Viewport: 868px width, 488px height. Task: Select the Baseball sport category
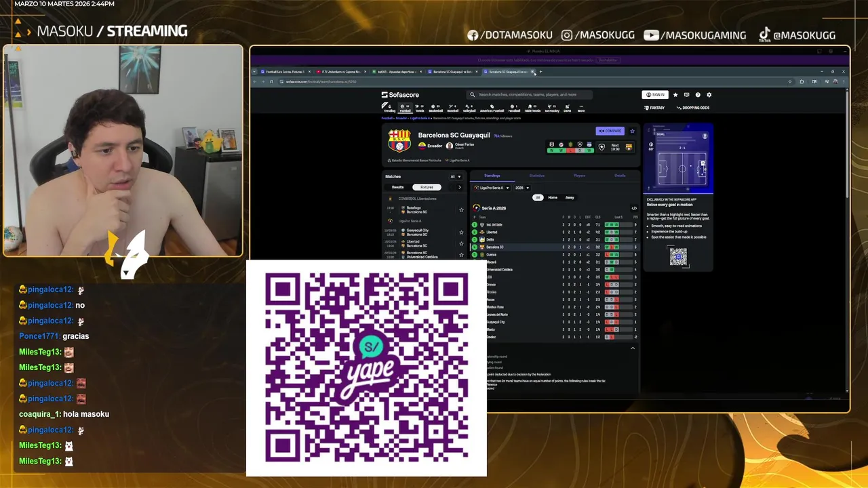[452, 108]
